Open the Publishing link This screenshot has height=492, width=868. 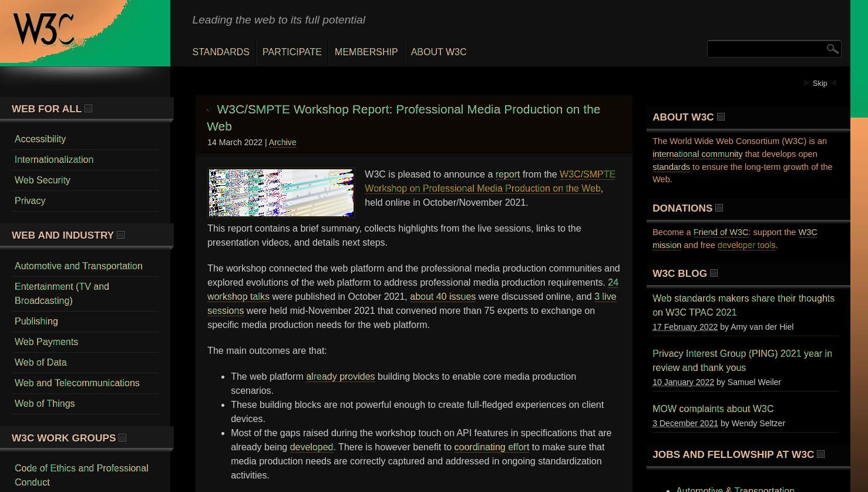point(36,322)
